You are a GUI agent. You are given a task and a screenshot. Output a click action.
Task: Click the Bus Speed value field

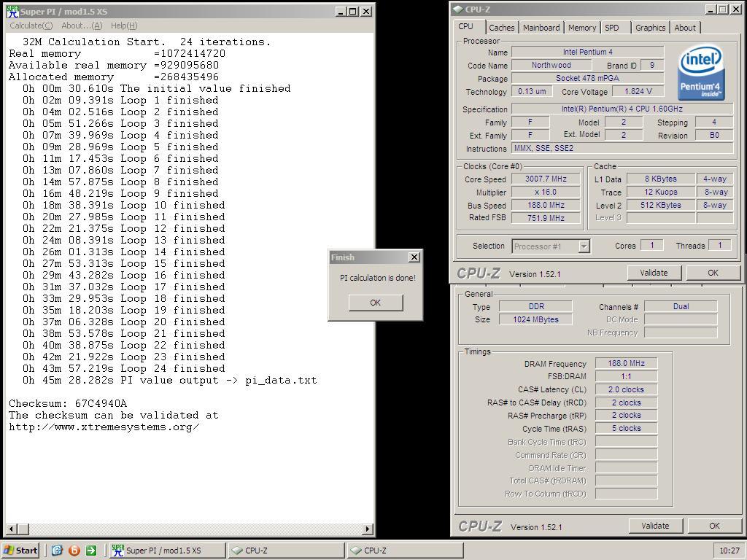click(x=546, y=205)
